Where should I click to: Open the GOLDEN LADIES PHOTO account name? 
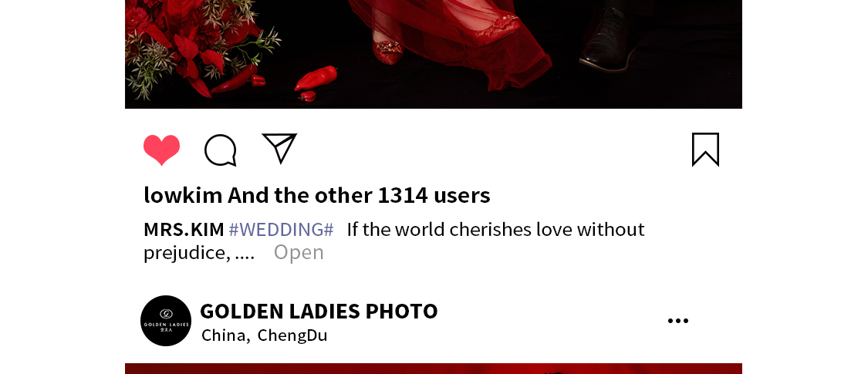pyautogui.click(x=319, y=312)
